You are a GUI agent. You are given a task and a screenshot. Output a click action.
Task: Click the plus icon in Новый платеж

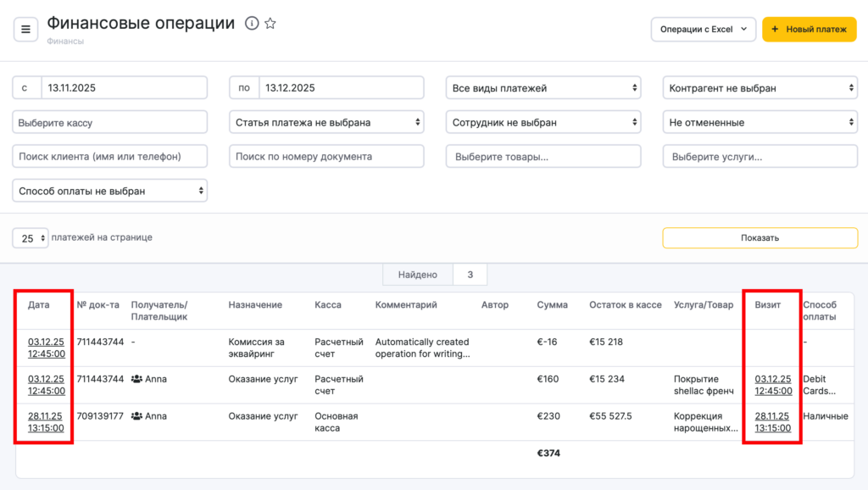click(775, 29)
